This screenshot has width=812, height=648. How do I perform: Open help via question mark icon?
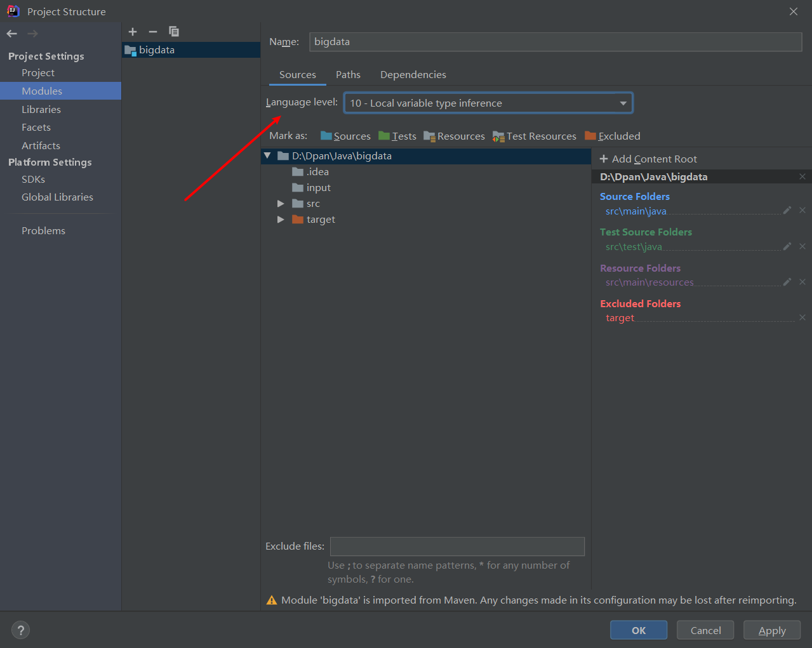[x=20, y=630]
